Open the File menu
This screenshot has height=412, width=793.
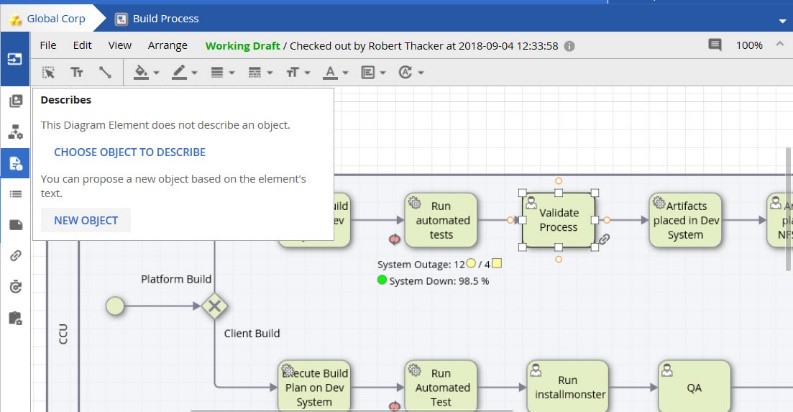(x=48, y=45)
